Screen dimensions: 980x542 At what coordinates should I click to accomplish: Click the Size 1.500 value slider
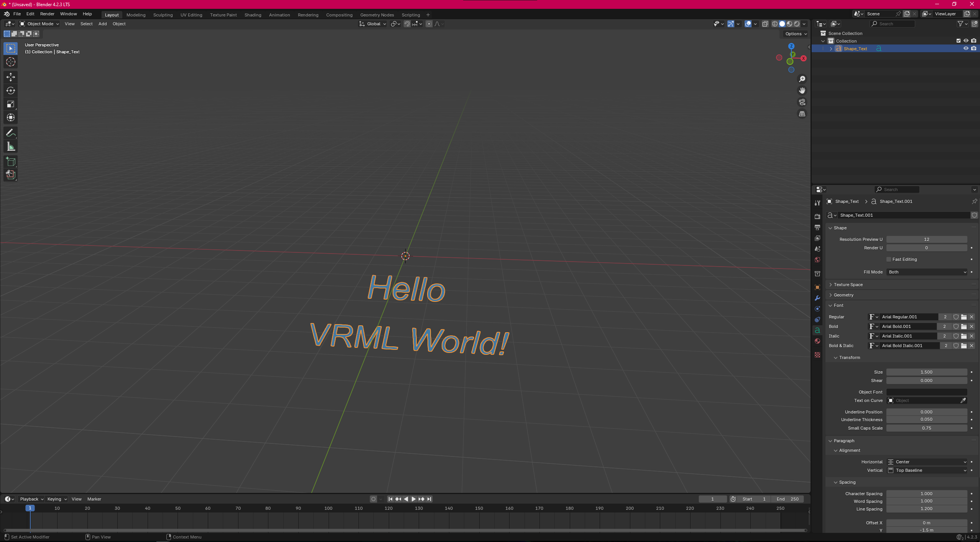point(927,372)
